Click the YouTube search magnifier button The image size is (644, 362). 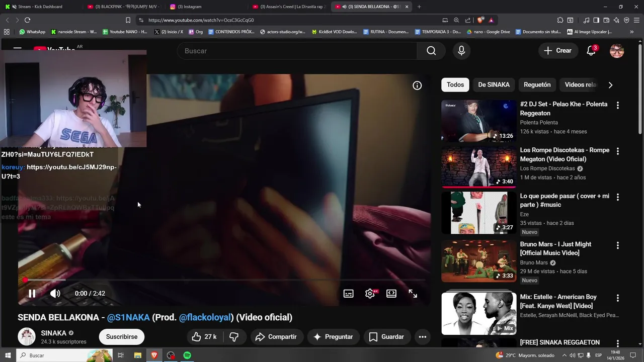point(431,51)
